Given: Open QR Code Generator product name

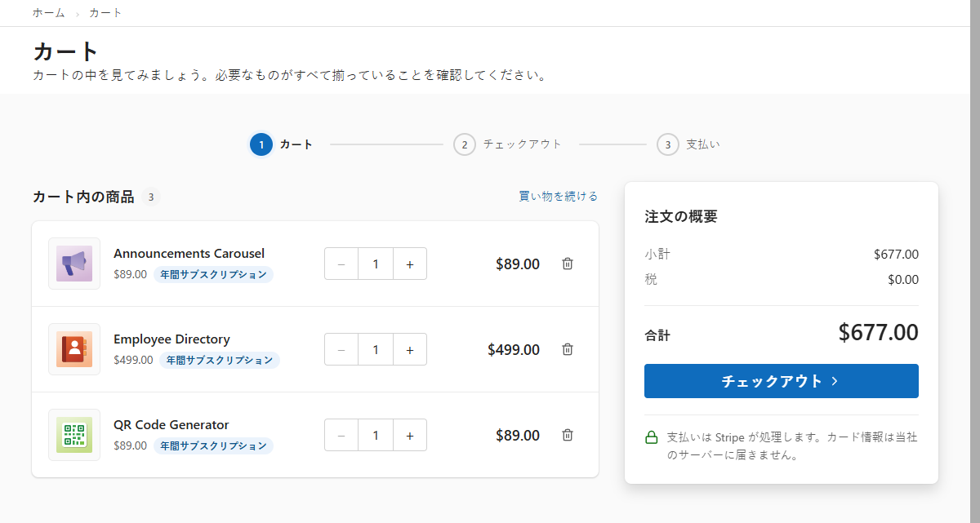Looking at the screenshot, I should (171, 424).
